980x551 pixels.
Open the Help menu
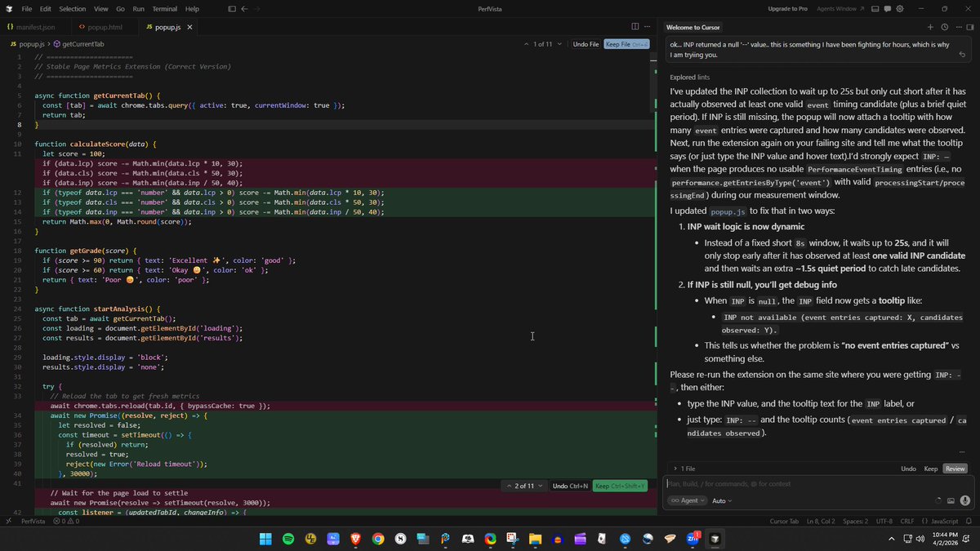click(x=192, y=8)
